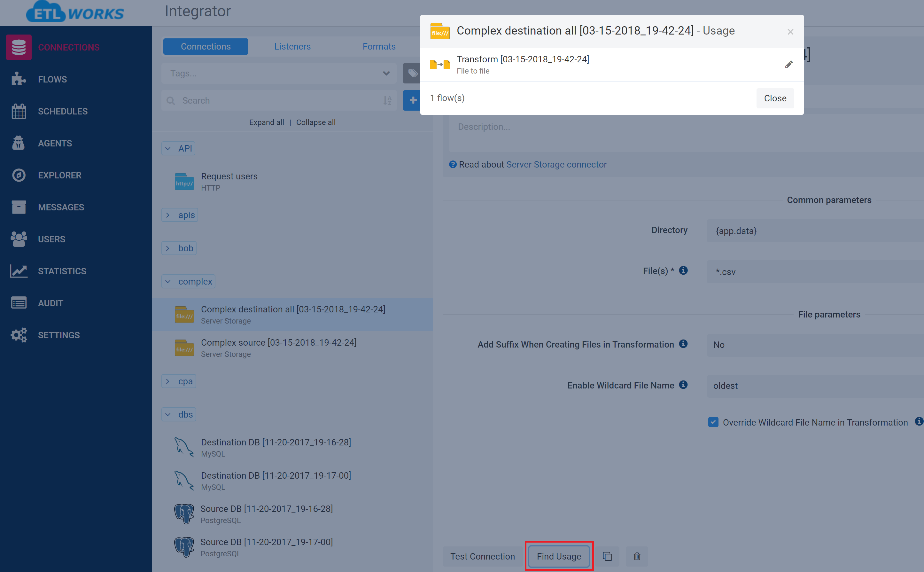Expand the apis group
The image size is (924, 572).
180,215
